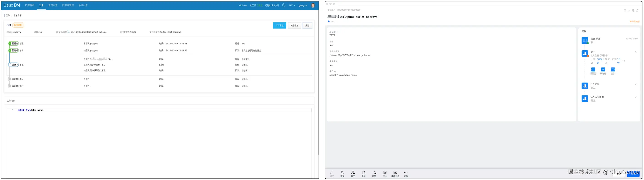Click the 12-09 11:50 time in 流程 panel

tap(632, 39)
